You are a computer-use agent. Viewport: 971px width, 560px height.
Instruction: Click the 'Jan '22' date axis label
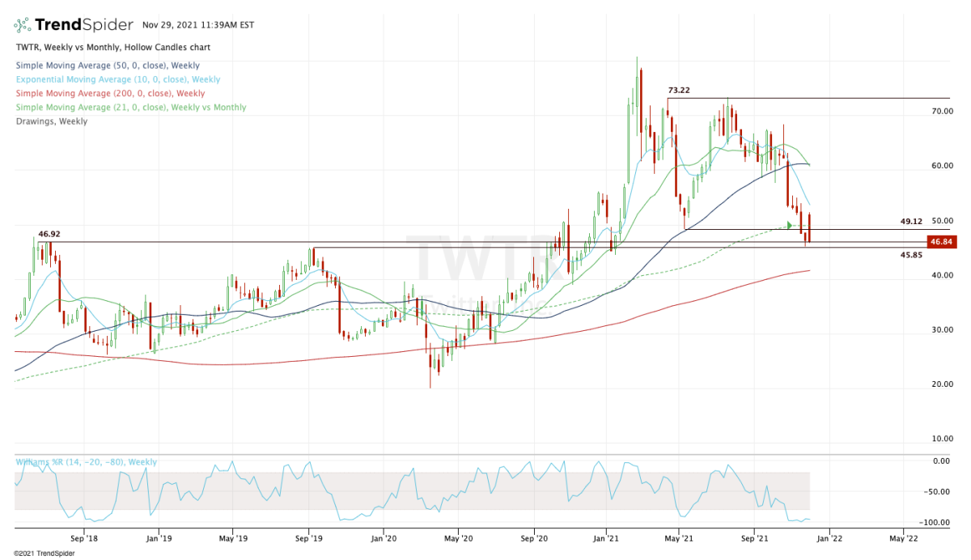click(829, 537)
